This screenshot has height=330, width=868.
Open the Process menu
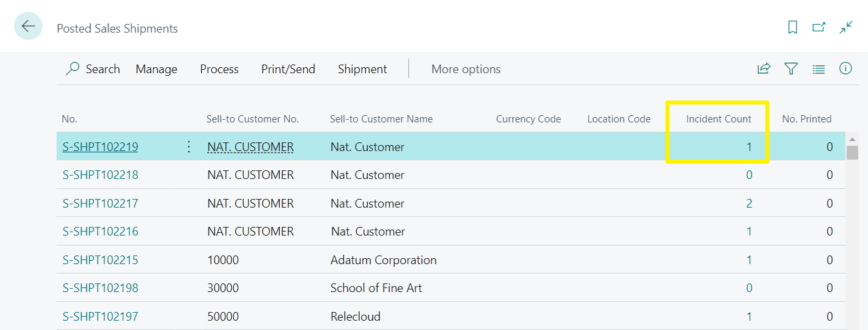219,69
